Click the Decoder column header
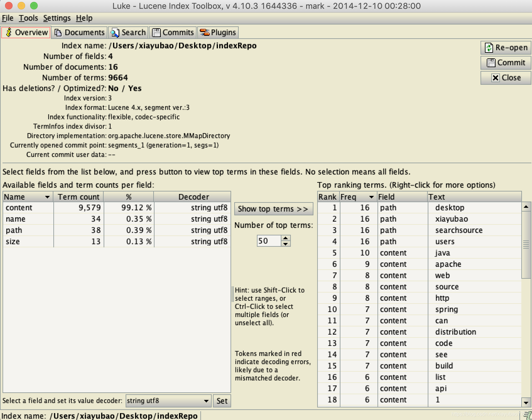The height and width of the screenshot is (420, 532). coord(193,197)
